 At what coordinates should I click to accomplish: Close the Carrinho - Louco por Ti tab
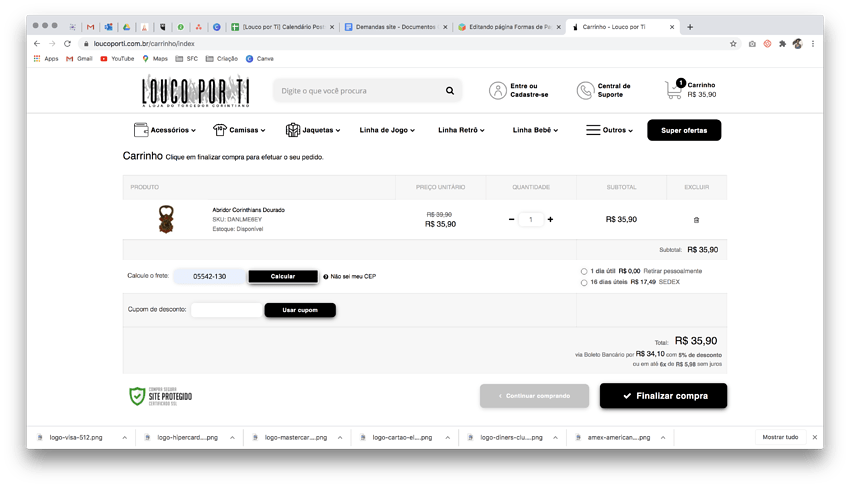672,27
